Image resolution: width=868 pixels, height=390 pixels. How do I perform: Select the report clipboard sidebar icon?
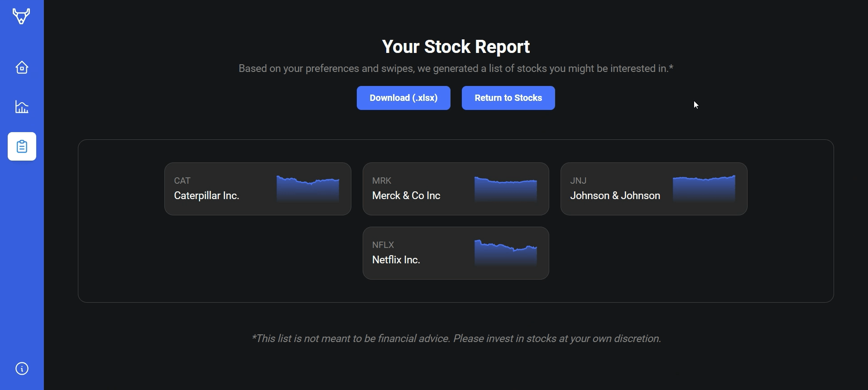22,146
